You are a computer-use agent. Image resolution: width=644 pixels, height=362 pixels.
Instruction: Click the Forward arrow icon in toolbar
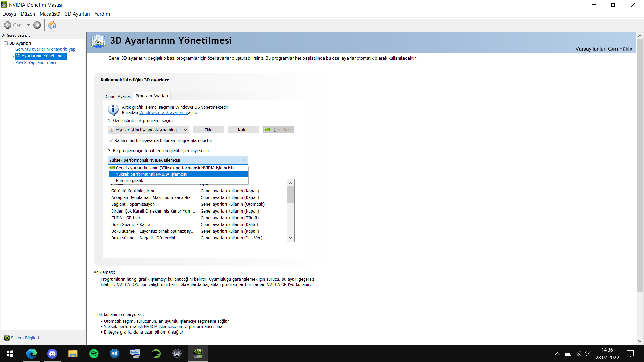point(37,25)
